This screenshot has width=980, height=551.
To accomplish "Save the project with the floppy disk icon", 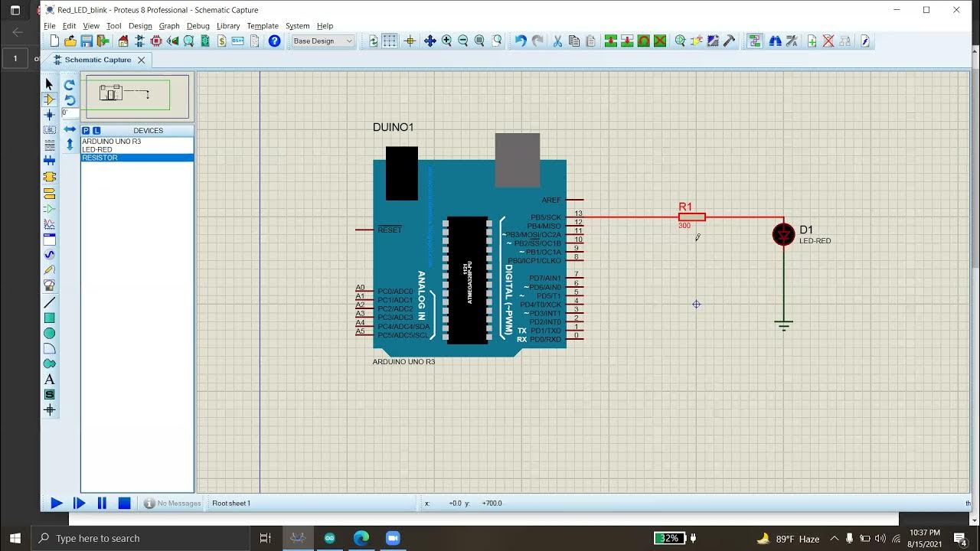I will click(87, 41).
